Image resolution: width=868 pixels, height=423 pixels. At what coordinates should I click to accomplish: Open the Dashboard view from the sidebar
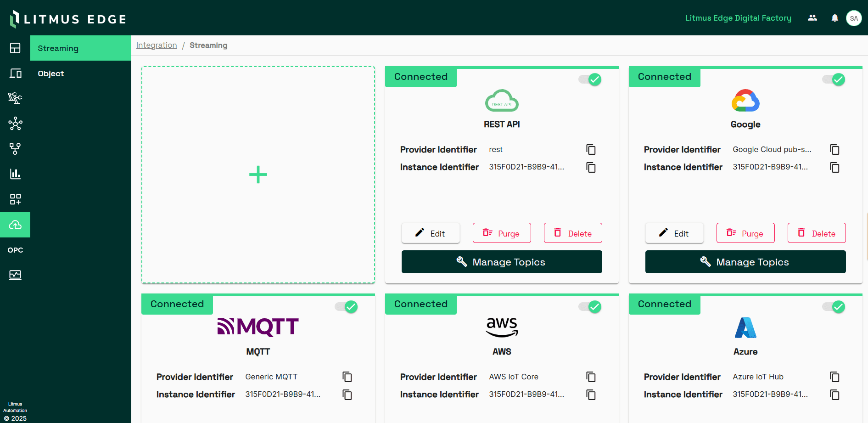[x=16, y=48]
